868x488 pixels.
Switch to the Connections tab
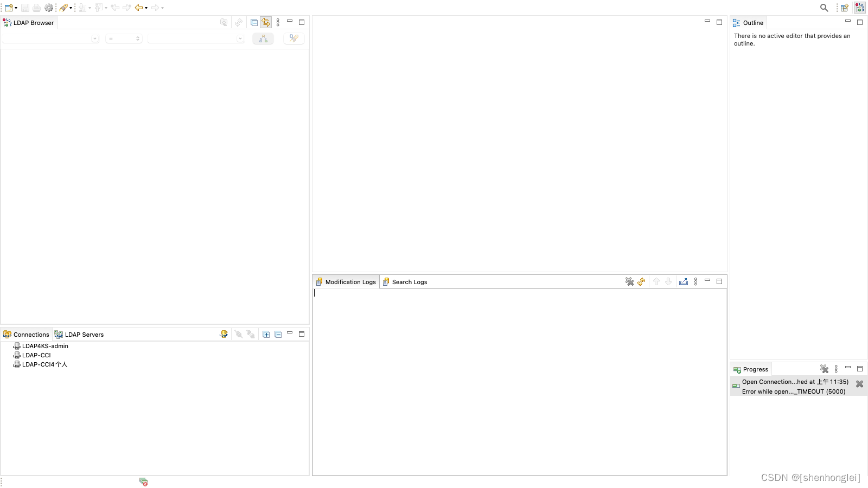click(x=27, y=335)
